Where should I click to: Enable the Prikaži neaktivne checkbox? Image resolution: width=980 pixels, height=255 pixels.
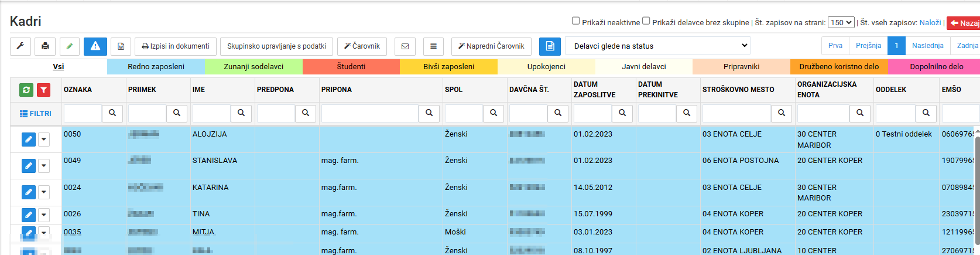point(576,21)
